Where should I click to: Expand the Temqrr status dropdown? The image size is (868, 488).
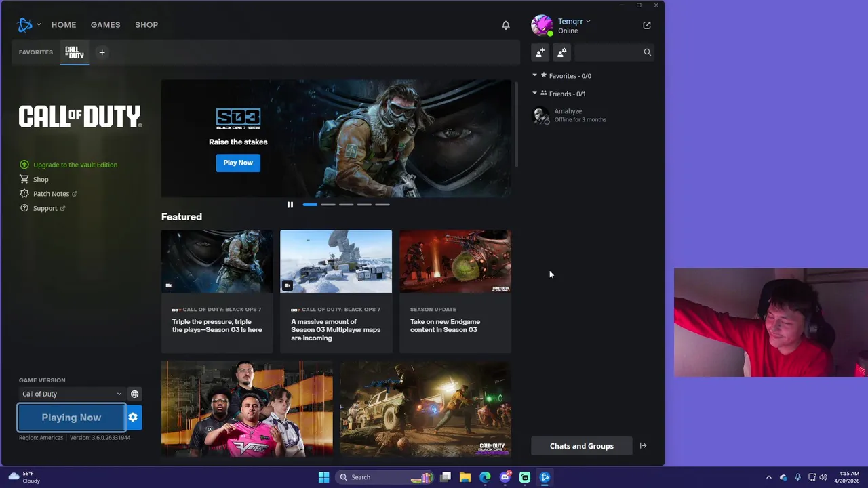coord(588,21)
